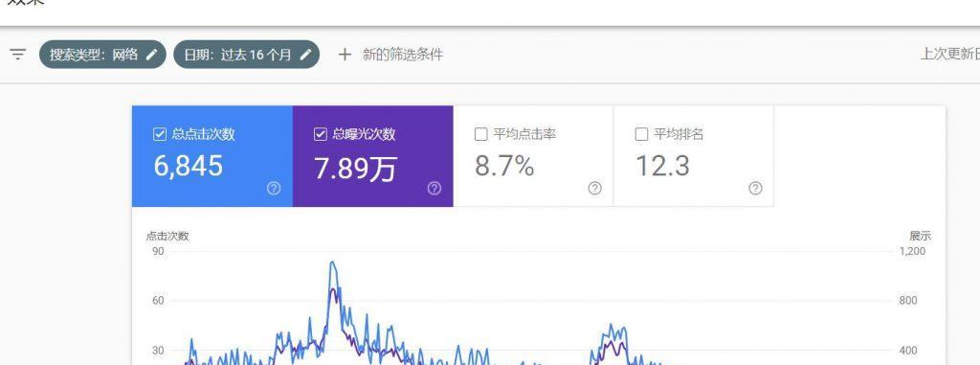Edit the 搜索类型: 网络 filter pencil

pyautogui.click(x=151, y=55)
